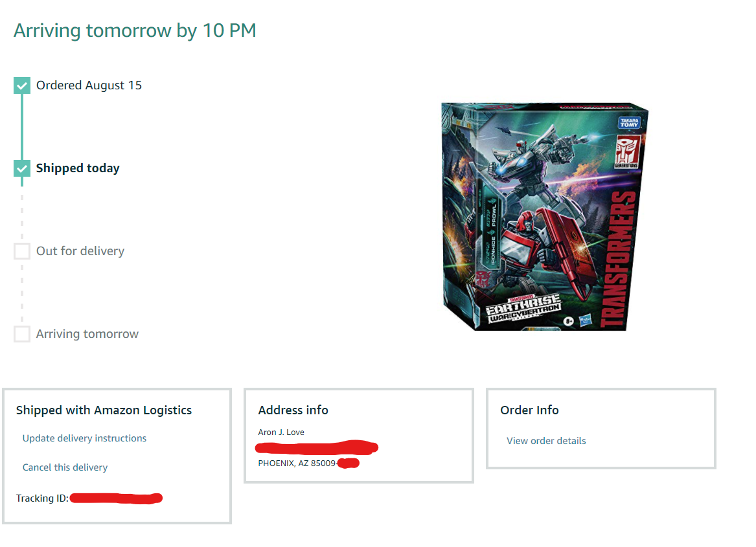Click the Autobot logo on the box

(x=627, y=151)
